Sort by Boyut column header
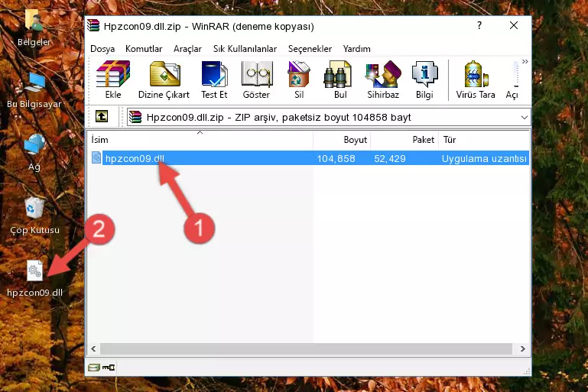The image size is (588, 392). click(x=342, y=139)
